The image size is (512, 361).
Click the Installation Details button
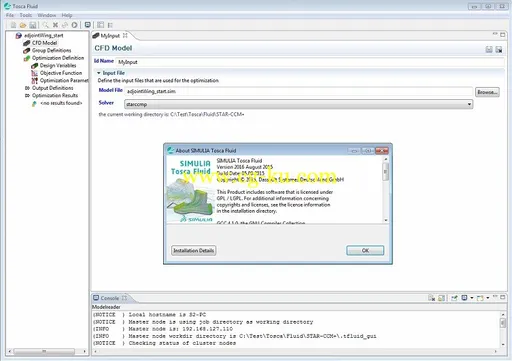click(194, 250)
